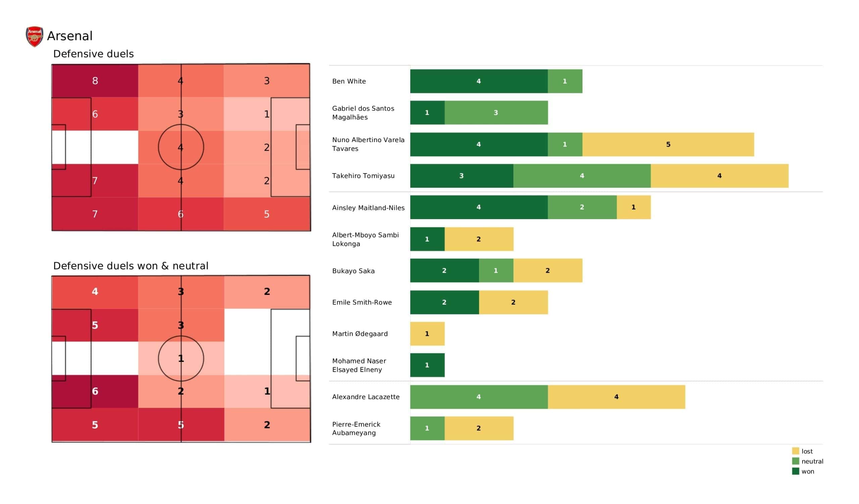Click the dark green 'won' legend swatch

(795, 471)
